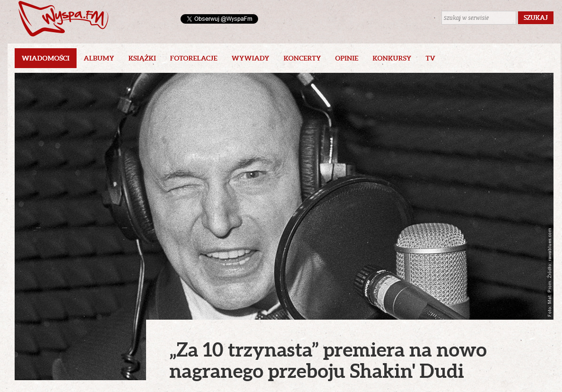Follow @WyspaFm via Obserwuj button
562x392 pixels.
pyautogui.click(x=219, y=19)
